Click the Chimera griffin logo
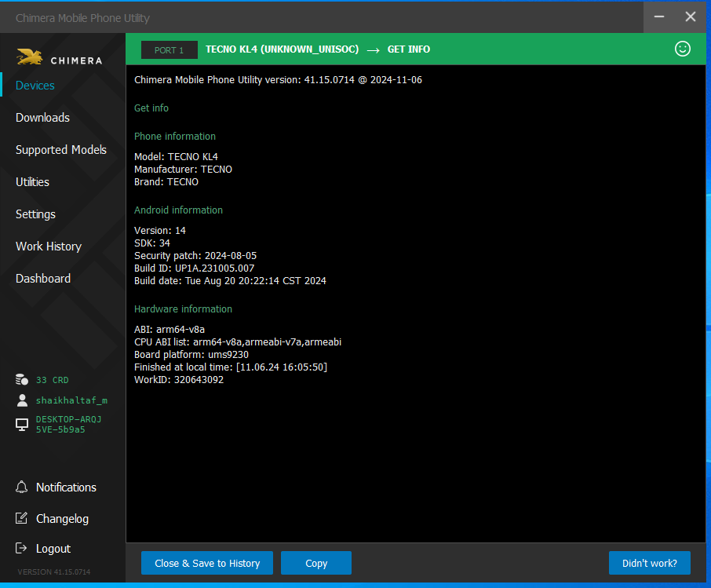 pyautogui.click(x=30, y=57)
